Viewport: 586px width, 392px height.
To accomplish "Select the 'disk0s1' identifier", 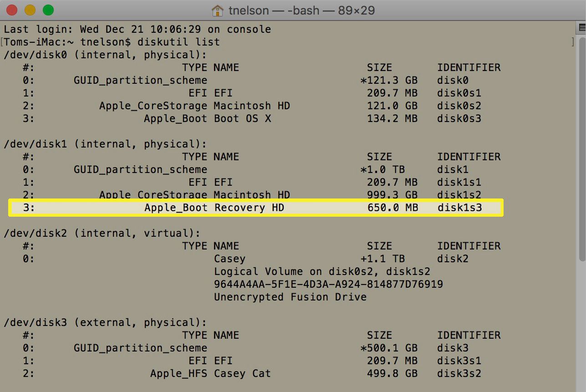I will pos(459,93).
